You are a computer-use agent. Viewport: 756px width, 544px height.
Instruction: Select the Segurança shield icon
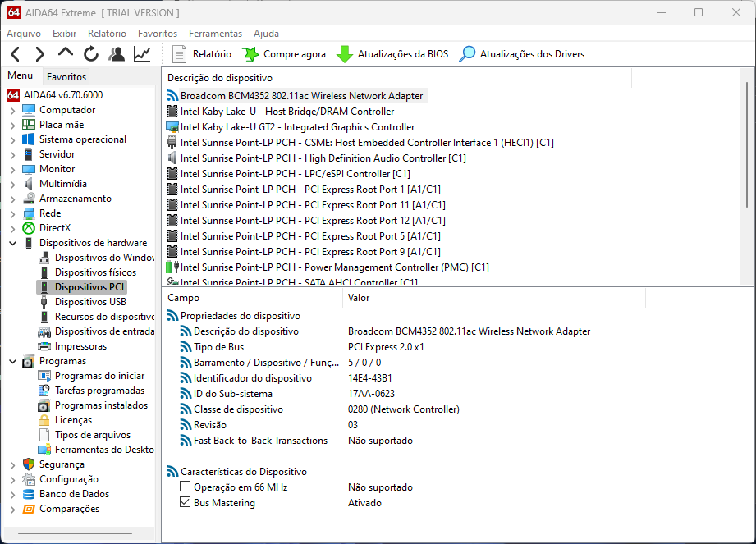click(29, 464)
